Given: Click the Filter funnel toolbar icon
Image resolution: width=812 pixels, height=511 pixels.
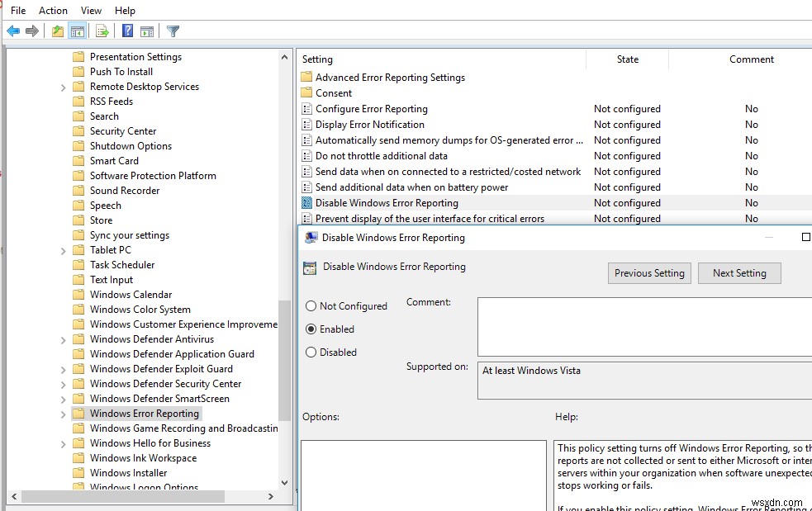Looking at the screenshot, I should [x=172, y=31].
